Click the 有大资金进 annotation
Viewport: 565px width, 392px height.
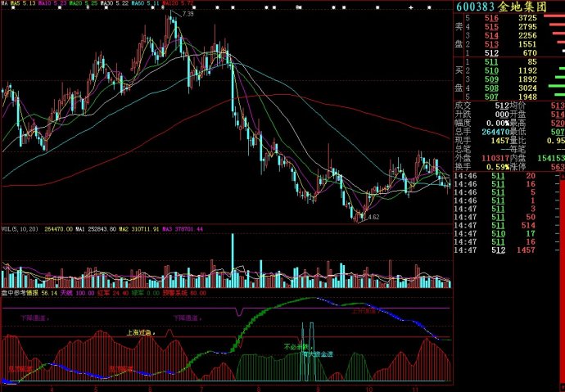319,354
